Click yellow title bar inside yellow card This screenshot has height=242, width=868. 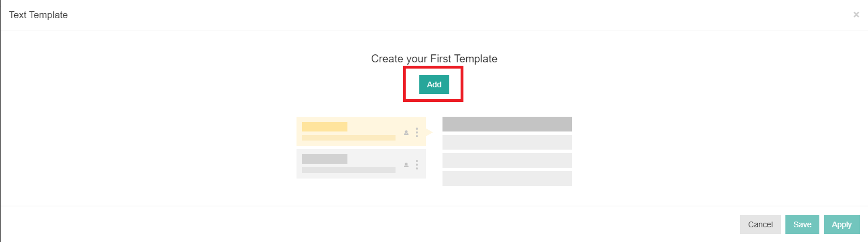325,126
